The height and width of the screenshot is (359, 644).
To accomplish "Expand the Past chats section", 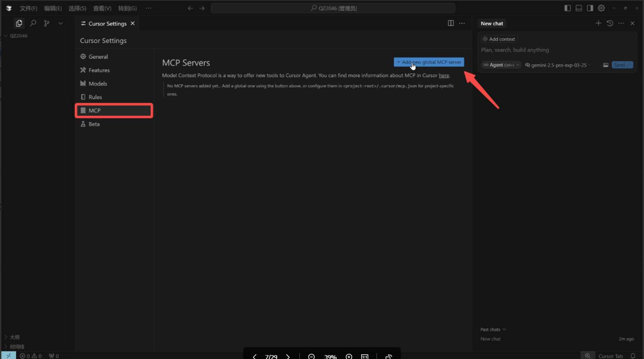I will click(493, 330).
